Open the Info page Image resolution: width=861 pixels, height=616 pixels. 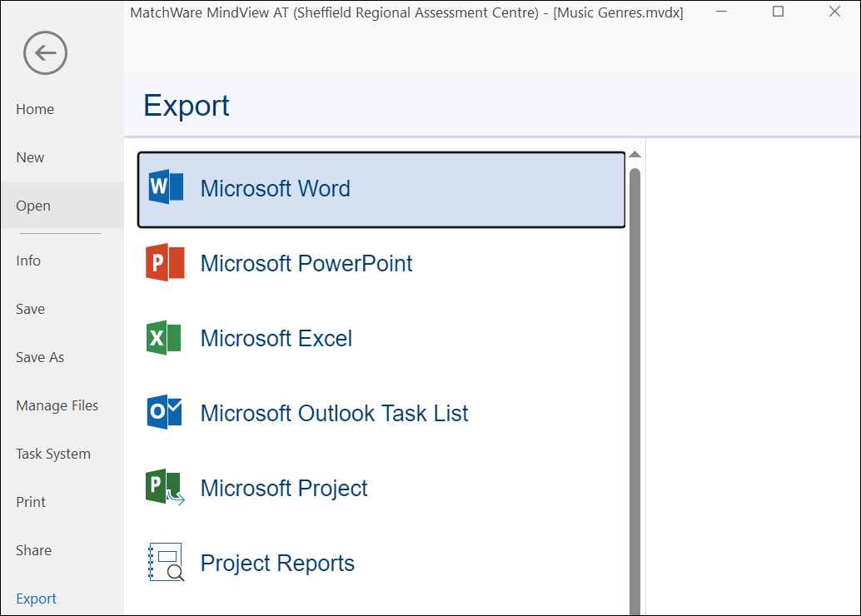(28, 261)
